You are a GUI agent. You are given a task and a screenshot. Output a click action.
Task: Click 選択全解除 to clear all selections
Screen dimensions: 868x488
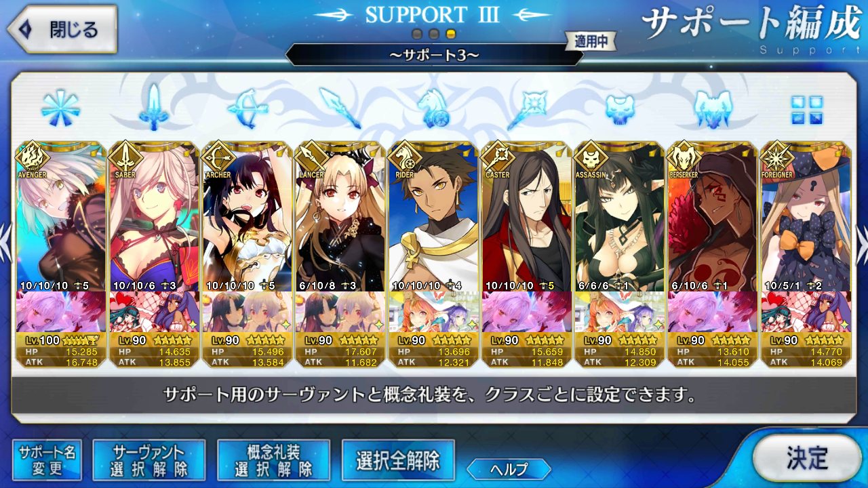pos(398,460)
